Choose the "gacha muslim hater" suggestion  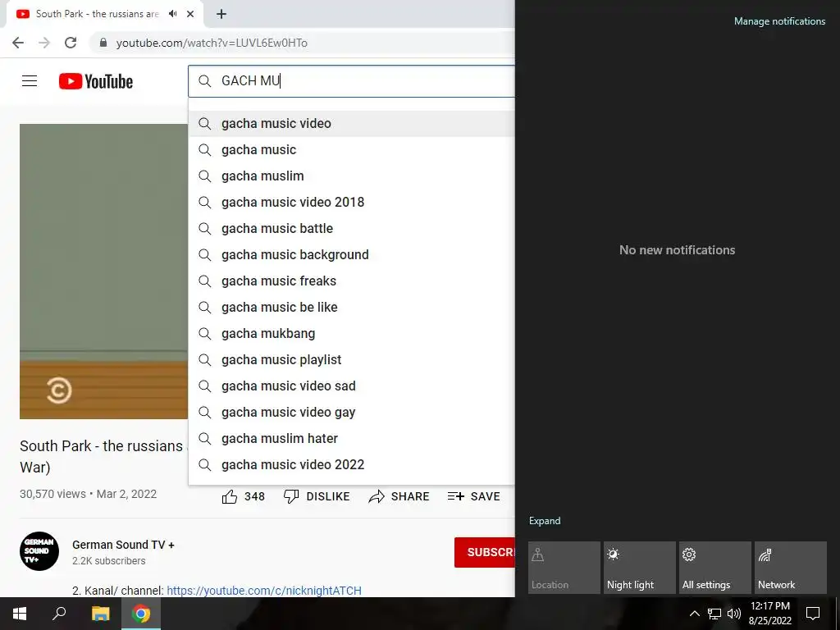point(351,438)
